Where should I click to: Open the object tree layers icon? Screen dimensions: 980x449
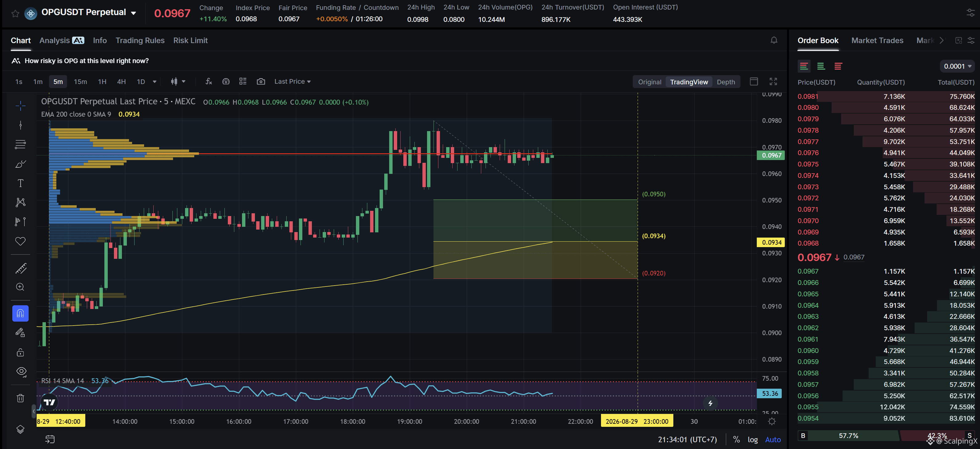pyautogui.click(x=21, y=429)
